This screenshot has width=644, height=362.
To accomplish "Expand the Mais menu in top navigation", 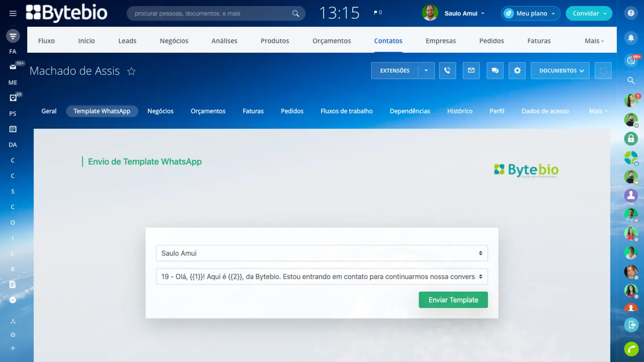I will 594,41.
